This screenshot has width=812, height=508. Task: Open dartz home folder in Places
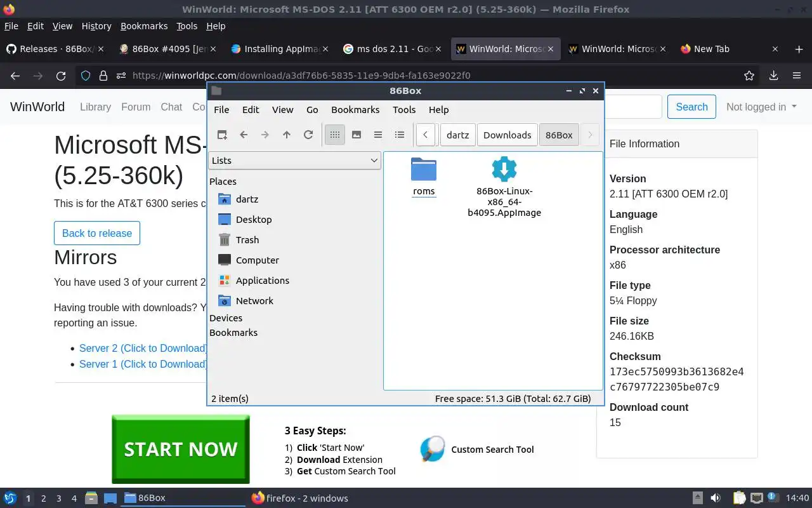coord(247,199)
